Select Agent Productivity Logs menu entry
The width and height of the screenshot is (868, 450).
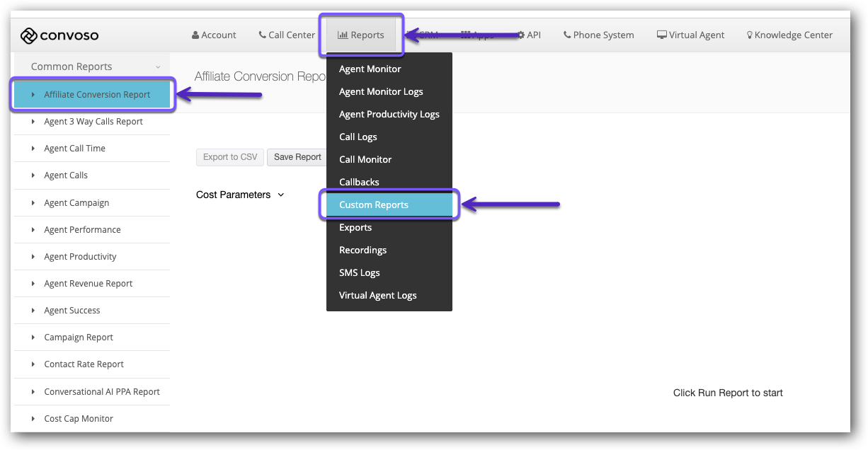pos(389,114)
